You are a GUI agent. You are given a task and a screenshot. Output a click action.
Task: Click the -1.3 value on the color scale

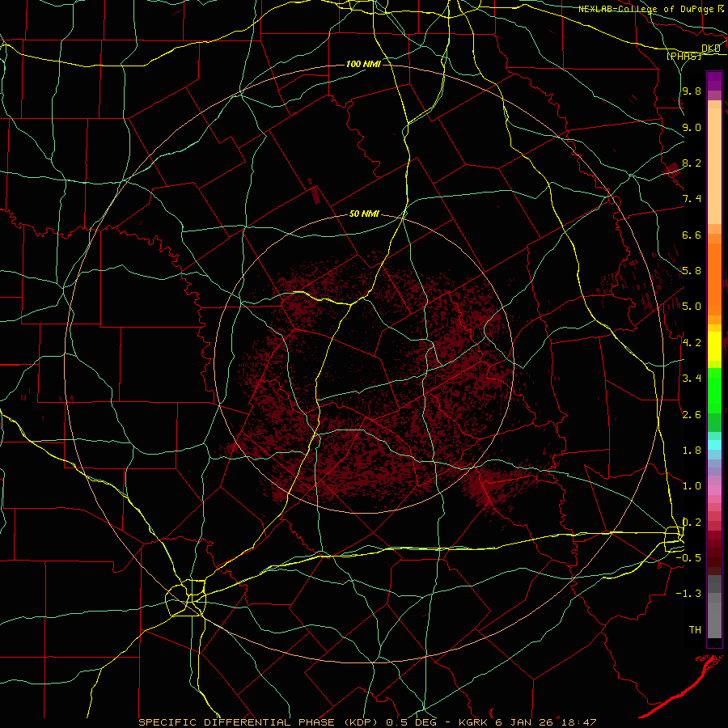[688, 594]
